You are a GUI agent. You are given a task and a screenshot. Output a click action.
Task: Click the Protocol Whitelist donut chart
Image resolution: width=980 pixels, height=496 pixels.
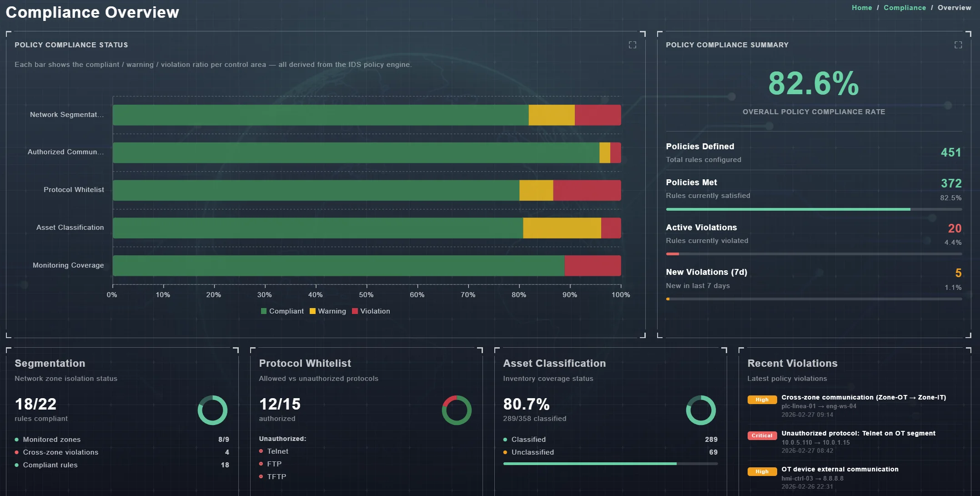point(457,410)
